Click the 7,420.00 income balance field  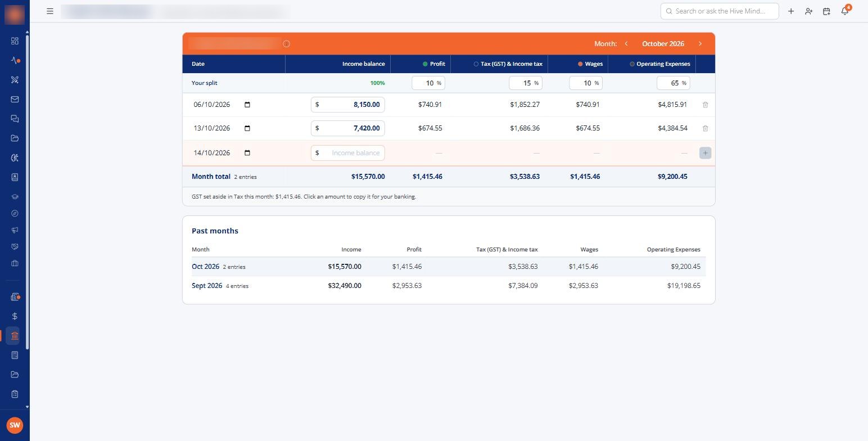click(x=348, y=128)
